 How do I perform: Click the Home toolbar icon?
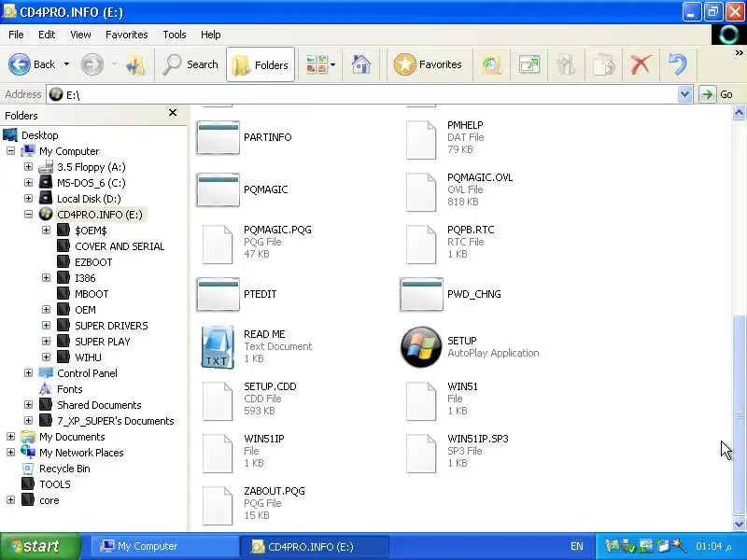point(361,64)
